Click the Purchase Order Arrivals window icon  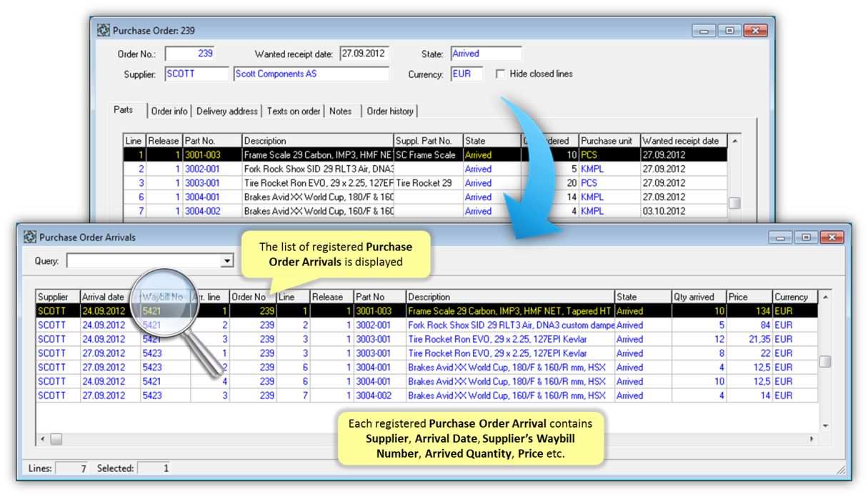[x=30, y=237]
